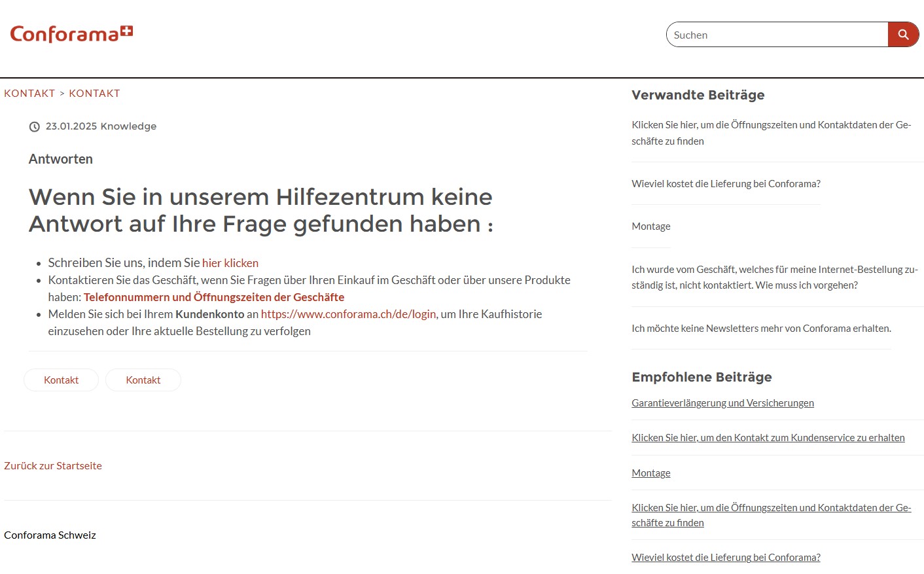This screenshot has height=574, width=924.
Task: Open the Newsletters unsubscribe article
Action: (761, 329)
